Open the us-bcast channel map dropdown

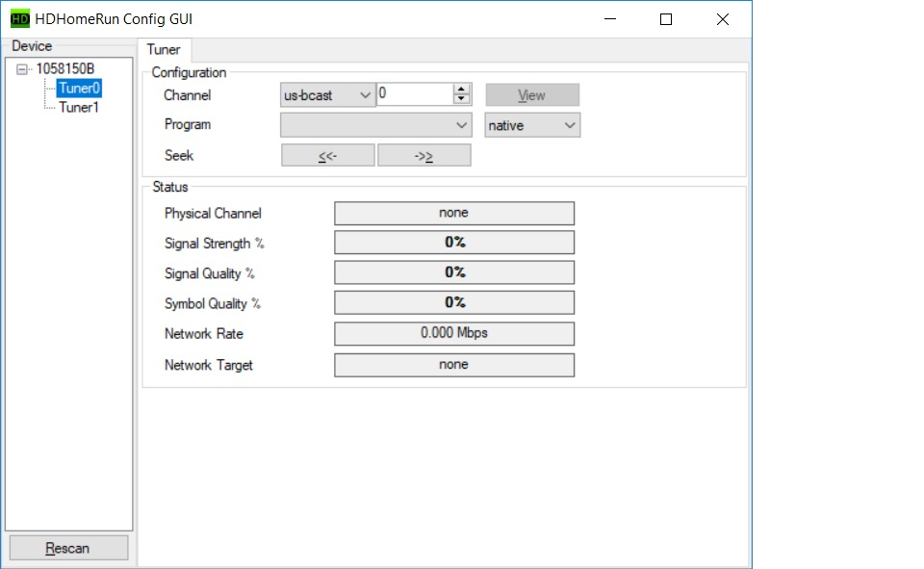pos(327,95)
